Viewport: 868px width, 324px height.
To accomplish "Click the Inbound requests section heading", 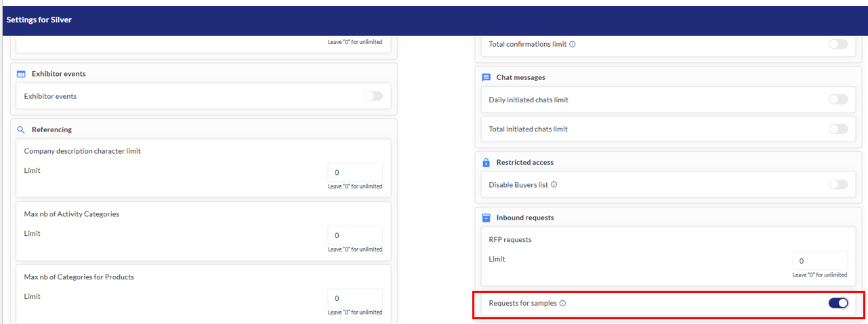I will click(524, 218).
